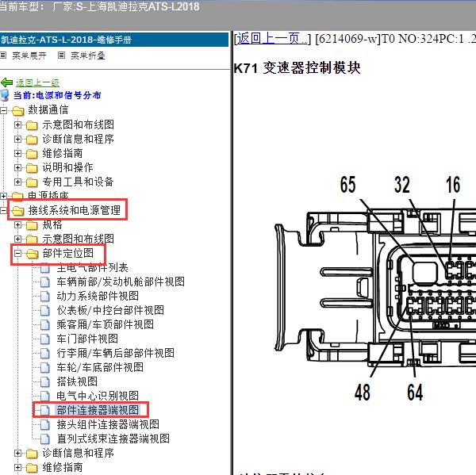Click pin label 48 on connector diagram
This screenshot has width=476, height=475.
click(363, 392)
